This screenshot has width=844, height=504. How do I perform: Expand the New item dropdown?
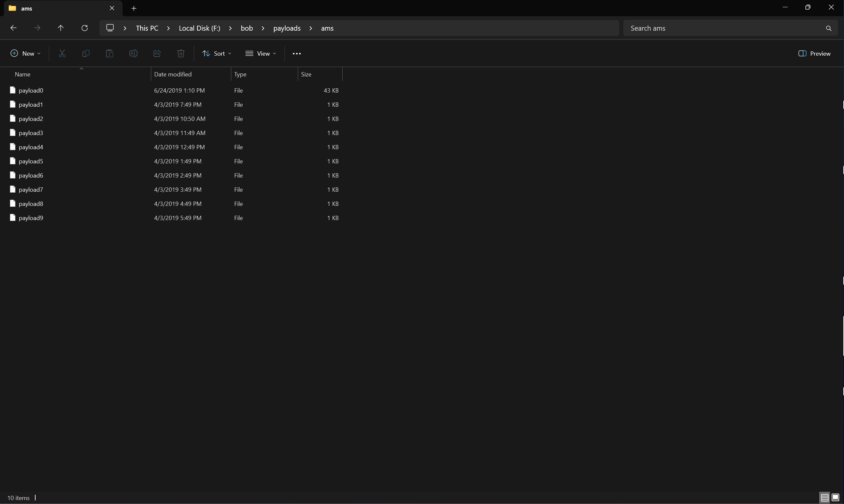25,53
